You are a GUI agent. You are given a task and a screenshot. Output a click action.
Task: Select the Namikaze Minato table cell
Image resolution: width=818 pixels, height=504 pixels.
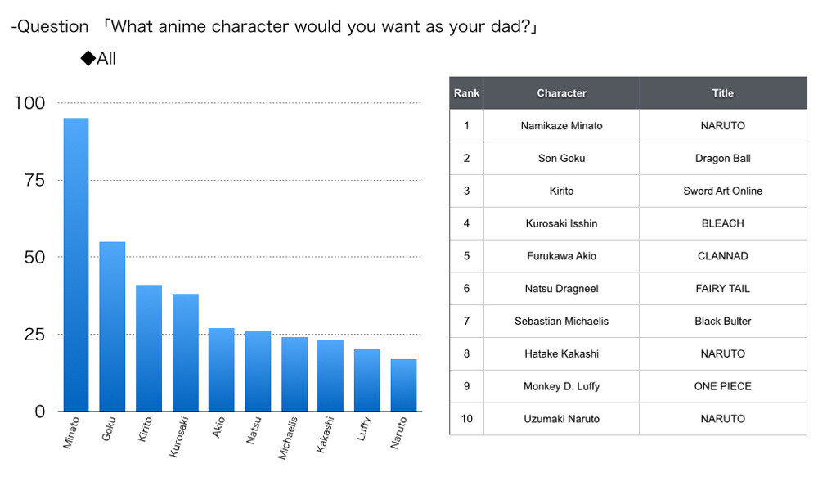561,126
